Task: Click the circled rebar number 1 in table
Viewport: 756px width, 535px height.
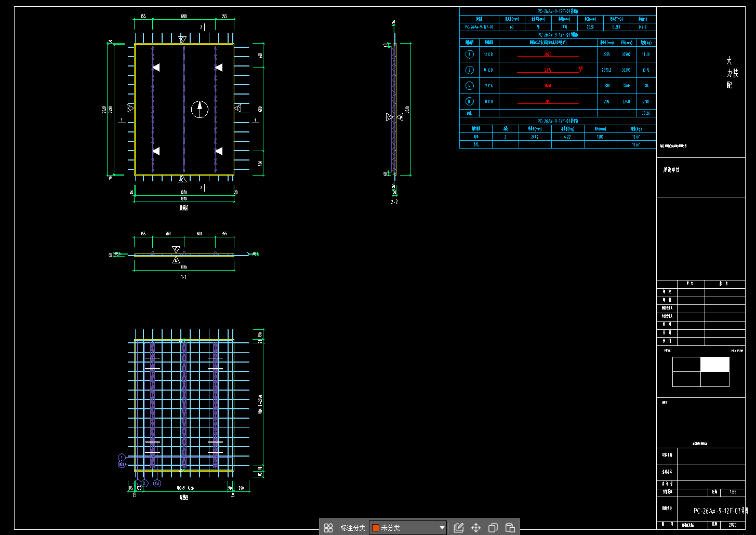Action: [x=470, y=54]
